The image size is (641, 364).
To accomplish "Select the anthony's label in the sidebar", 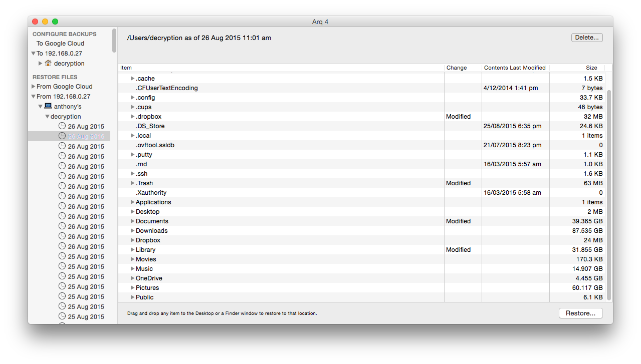I will (x=68, y=107).
